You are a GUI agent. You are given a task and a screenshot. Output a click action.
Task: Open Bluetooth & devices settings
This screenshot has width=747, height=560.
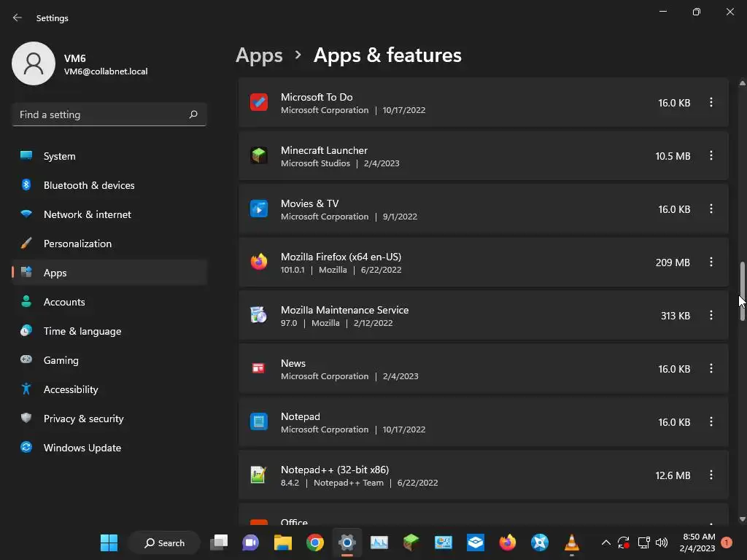point(109,185)
